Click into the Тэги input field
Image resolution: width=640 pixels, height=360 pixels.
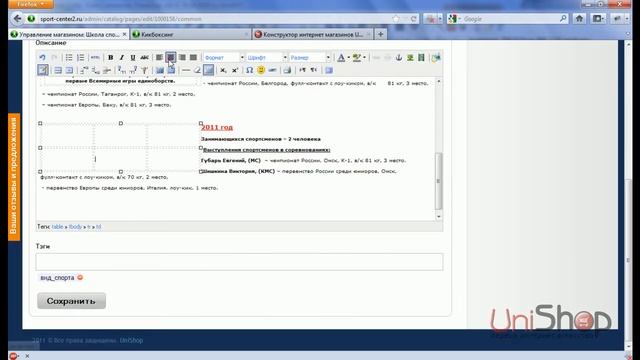click(x=239, y=262)
